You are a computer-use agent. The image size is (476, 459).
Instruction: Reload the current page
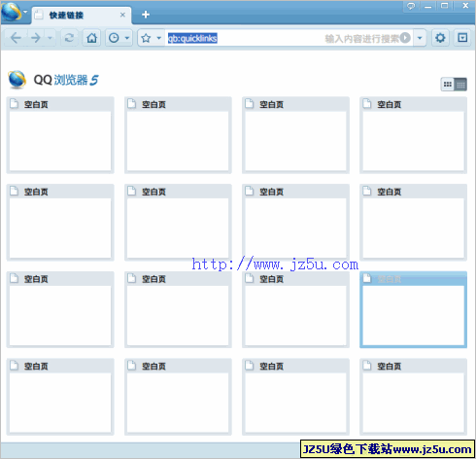click(x=69, y=38)
